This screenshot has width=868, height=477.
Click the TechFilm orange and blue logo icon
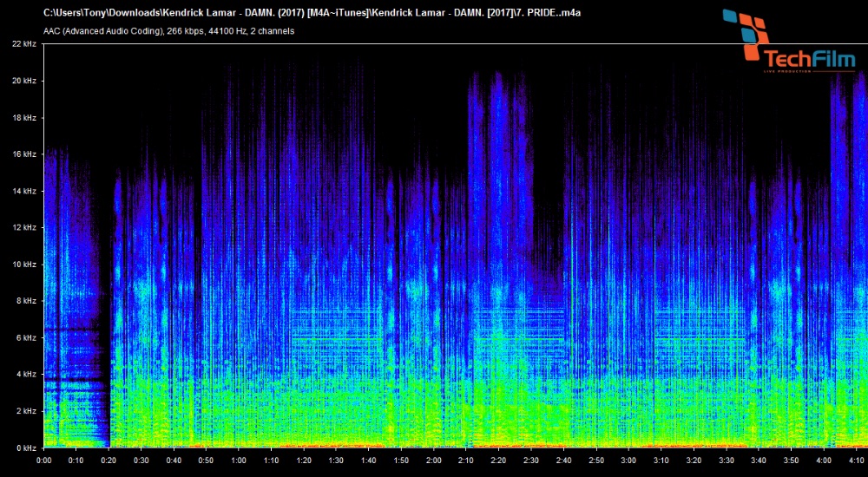pyautogui.click(x=746, y=35)
